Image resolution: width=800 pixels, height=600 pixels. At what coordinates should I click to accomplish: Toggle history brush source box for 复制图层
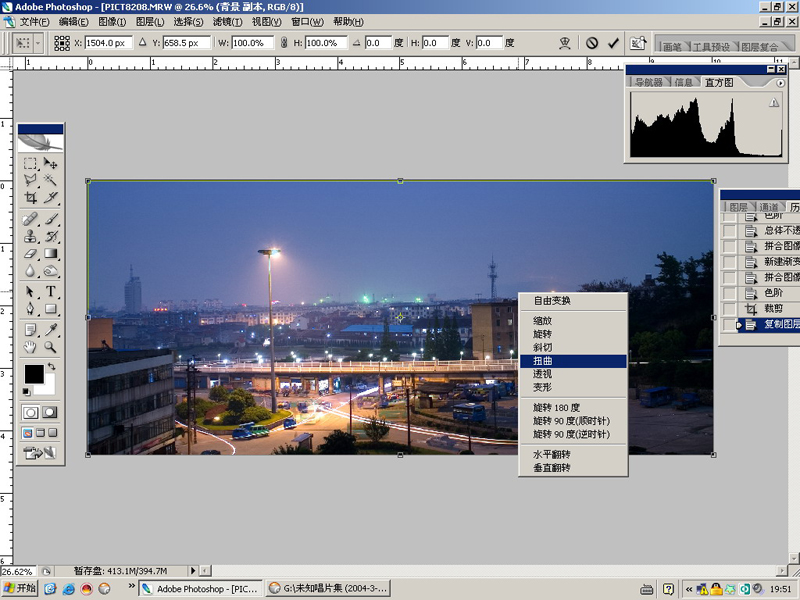click(730, 324)
